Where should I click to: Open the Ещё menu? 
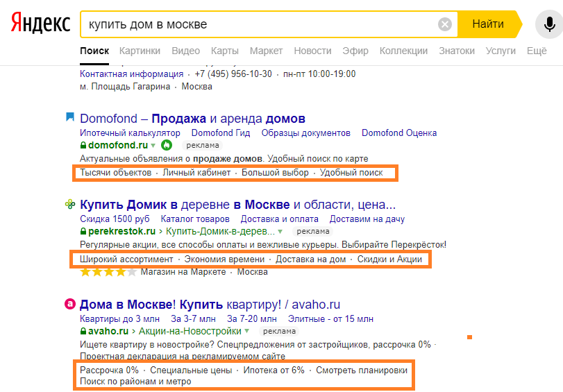click(537, 51)
